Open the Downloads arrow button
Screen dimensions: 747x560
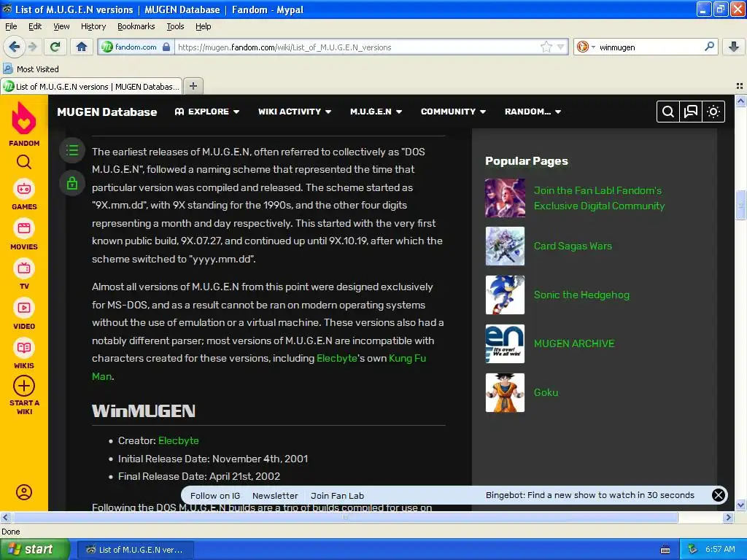(x=734, y=47)
